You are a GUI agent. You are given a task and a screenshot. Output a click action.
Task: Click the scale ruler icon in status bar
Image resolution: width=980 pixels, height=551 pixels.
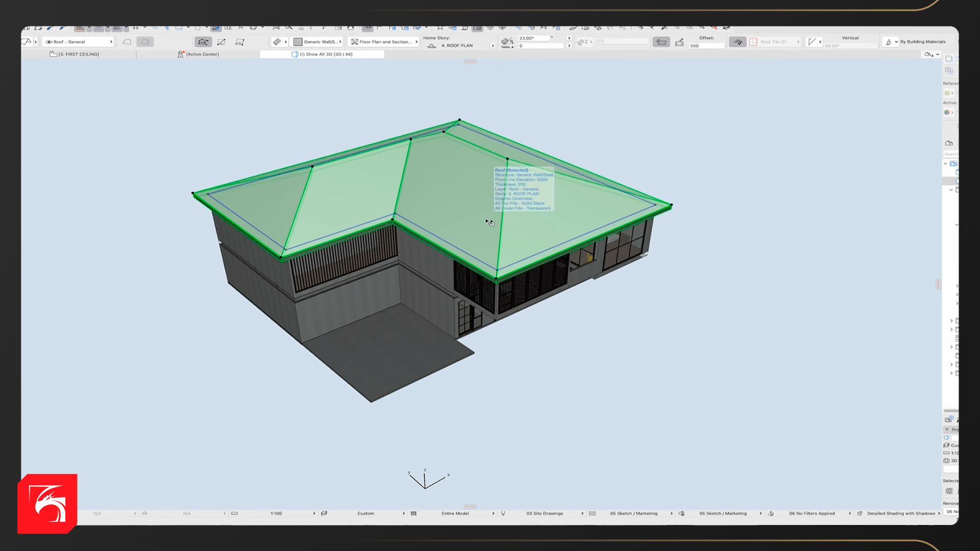(235, 513)
